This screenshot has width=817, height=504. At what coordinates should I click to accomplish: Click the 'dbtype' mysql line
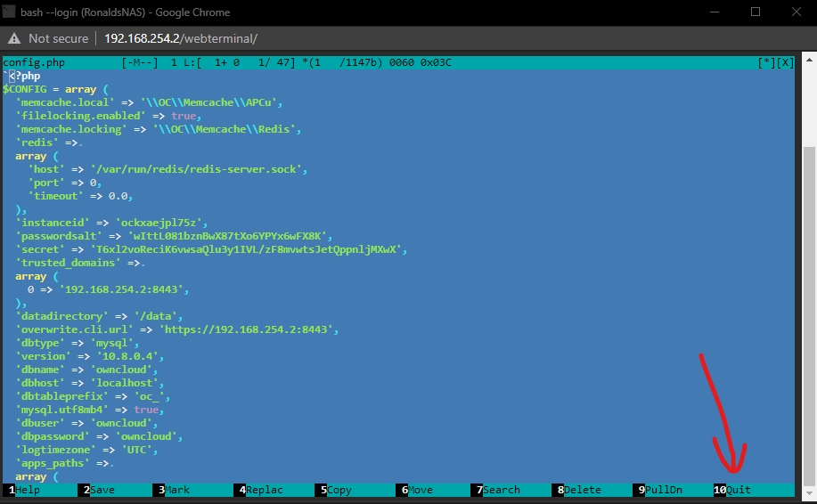click(x=78, y=343)
